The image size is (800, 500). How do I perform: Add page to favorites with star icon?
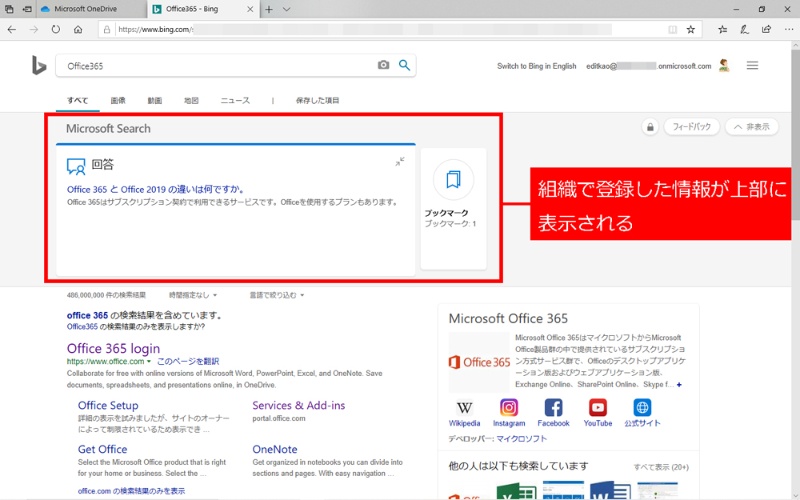pos(691,30)
